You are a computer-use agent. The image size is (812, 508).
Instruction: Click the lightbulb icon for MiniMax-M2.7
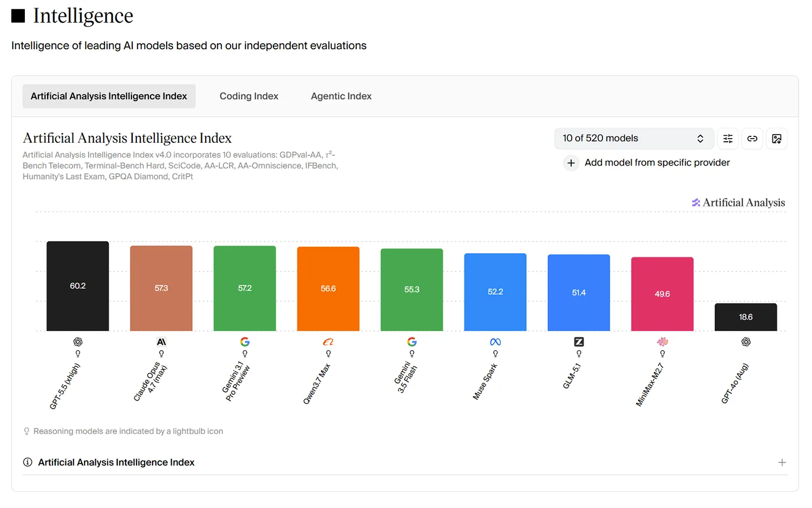pyautogui.click(x=663, y=354)
